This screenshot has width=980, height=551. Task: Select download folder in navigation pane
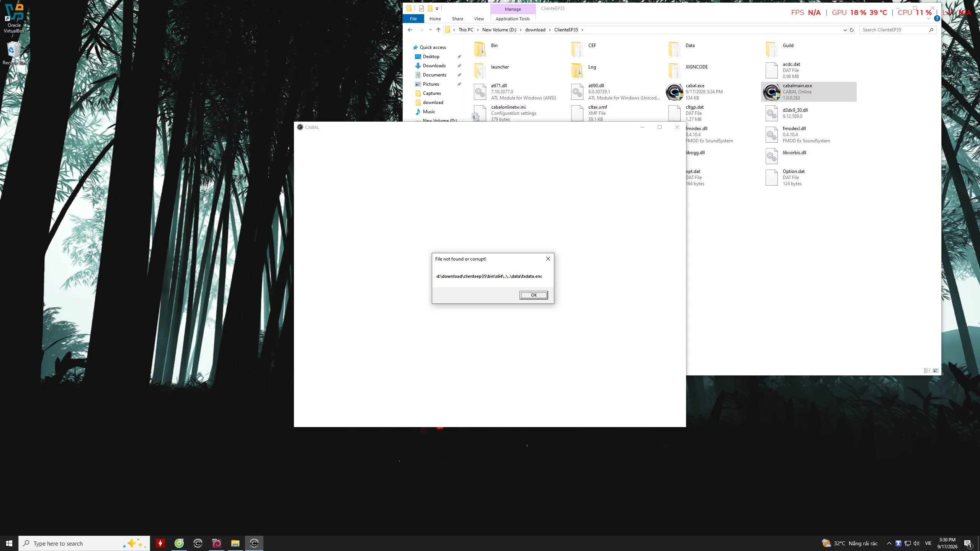point(433,103)
